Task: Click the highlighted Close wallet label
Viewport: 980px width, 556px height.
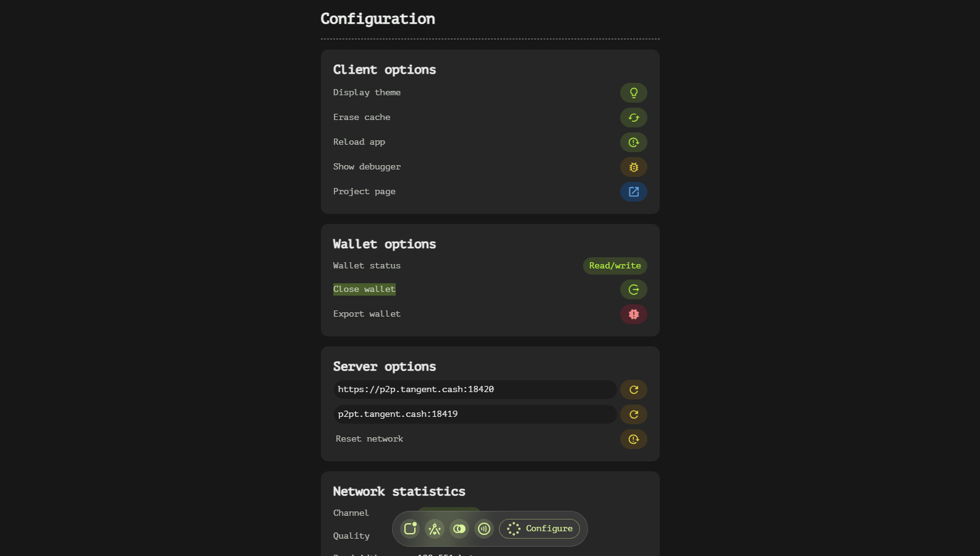Action: tap(364, 289)
